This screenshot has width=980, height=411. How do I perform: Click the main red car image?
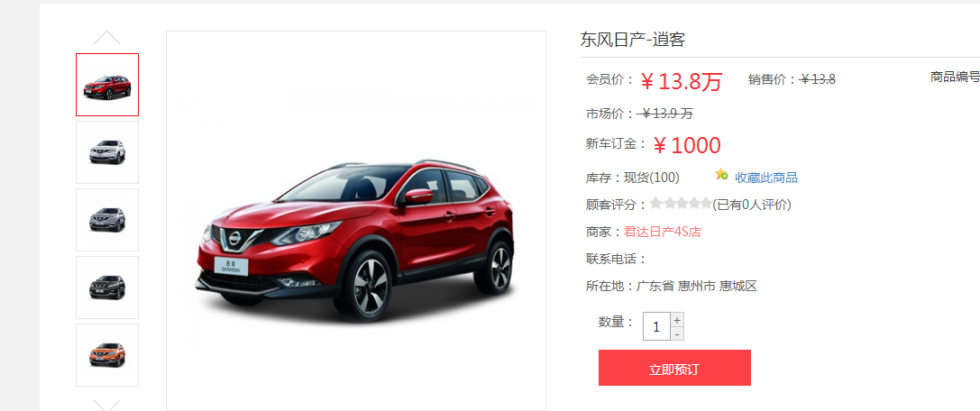tap(355, 241)
